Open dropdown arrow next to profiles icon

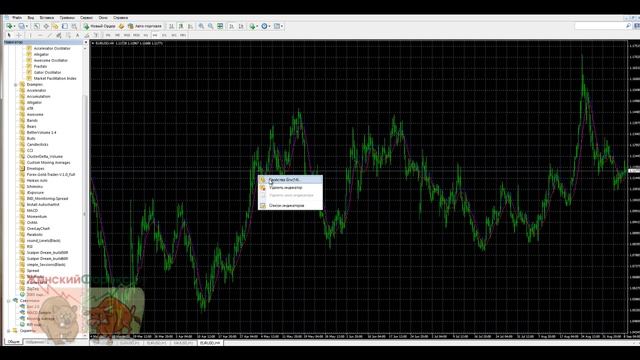(x=27, y=26)
